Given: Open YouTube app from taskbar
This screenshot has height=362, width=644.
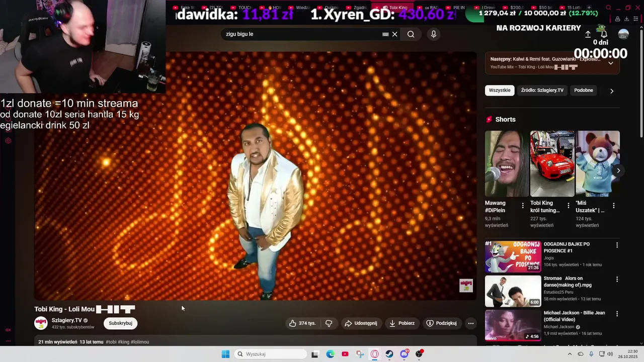Looking at the screenshot, I should coord(345,354).
